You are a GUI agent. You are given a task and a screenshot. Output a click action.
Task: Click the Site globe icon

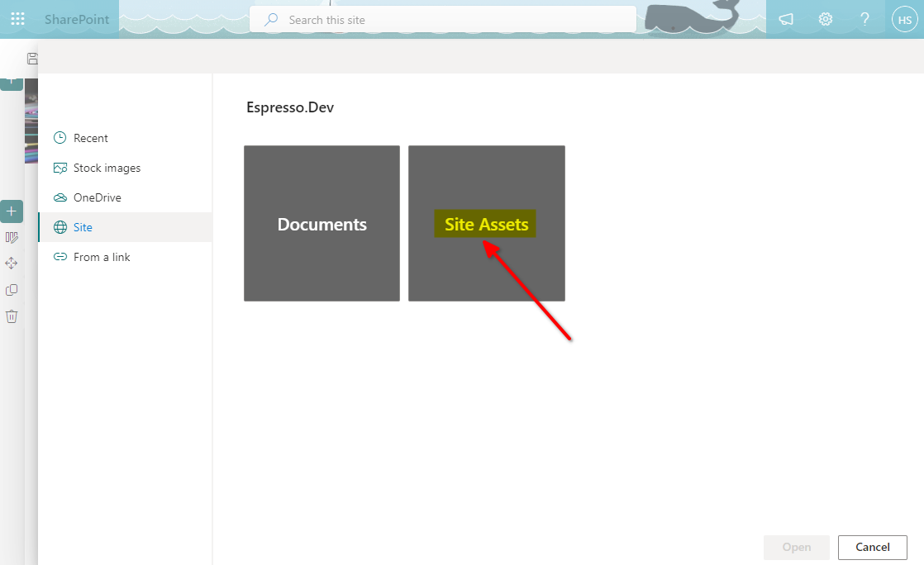[x=60, y=227]
